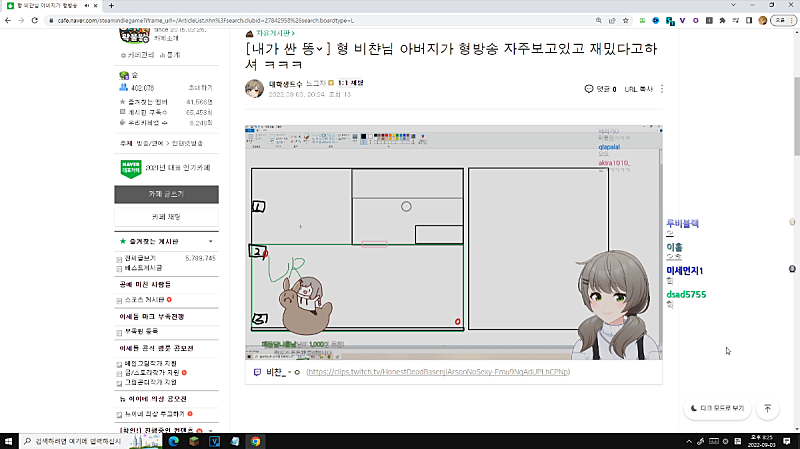The image size is (800, 449).
Task: Toggle the browser side panel icon
Action: [748, 20]
